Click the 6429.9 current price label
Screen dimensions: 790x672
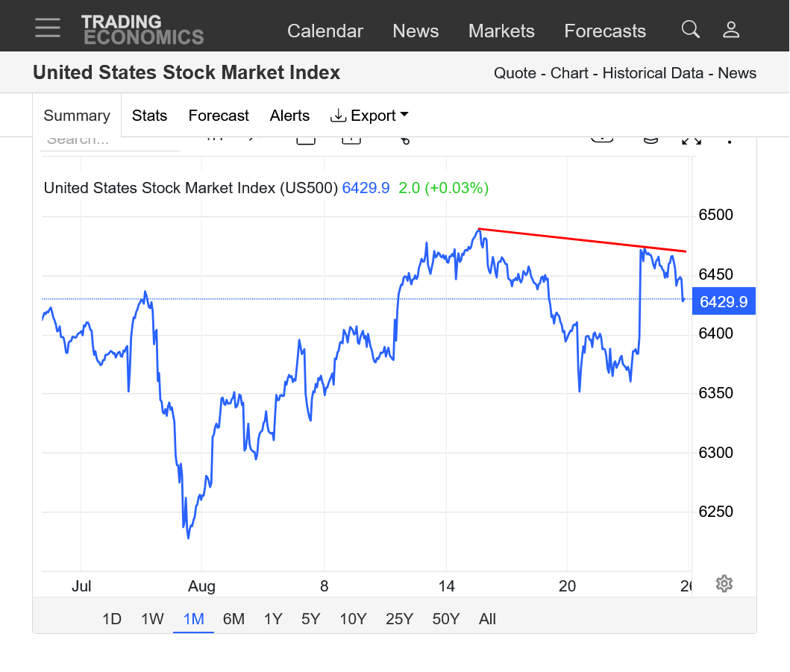tap(724, 302)
